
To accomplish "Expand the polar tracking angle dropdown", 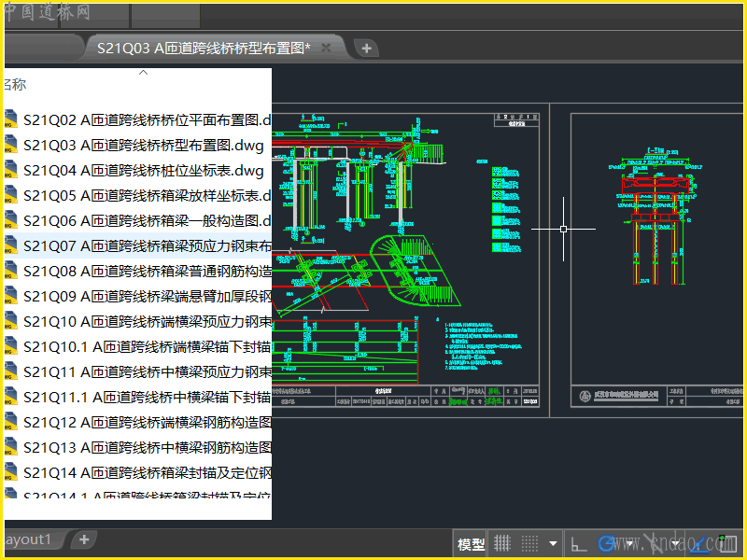I will [x=631, y=543].
